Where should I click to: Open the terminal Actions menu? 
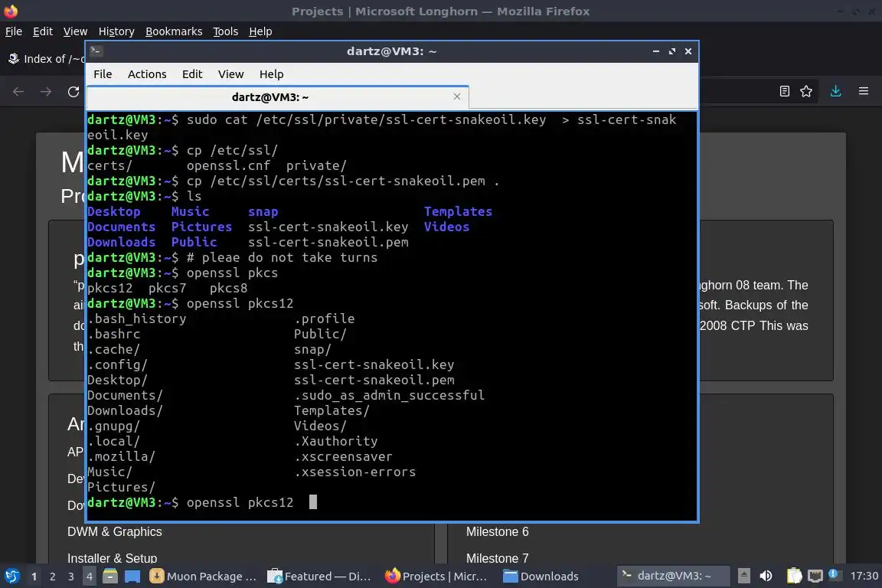click(x=147, y=74)
